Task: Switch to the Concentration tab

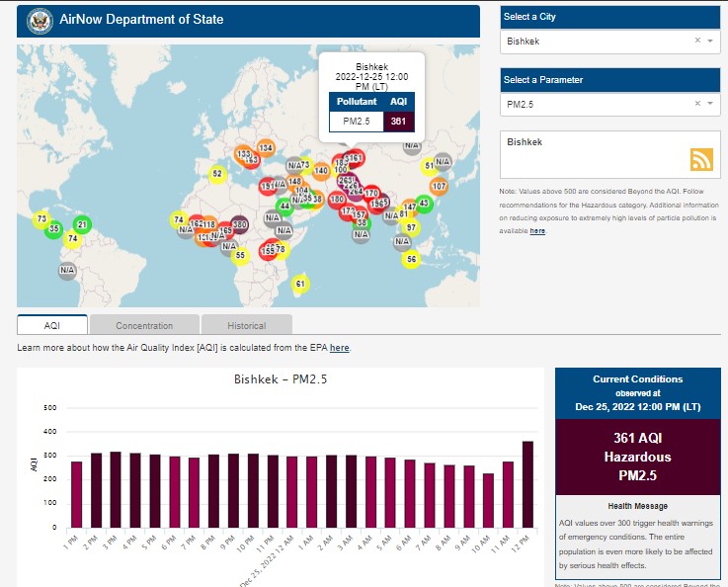Action: (144, 325)
